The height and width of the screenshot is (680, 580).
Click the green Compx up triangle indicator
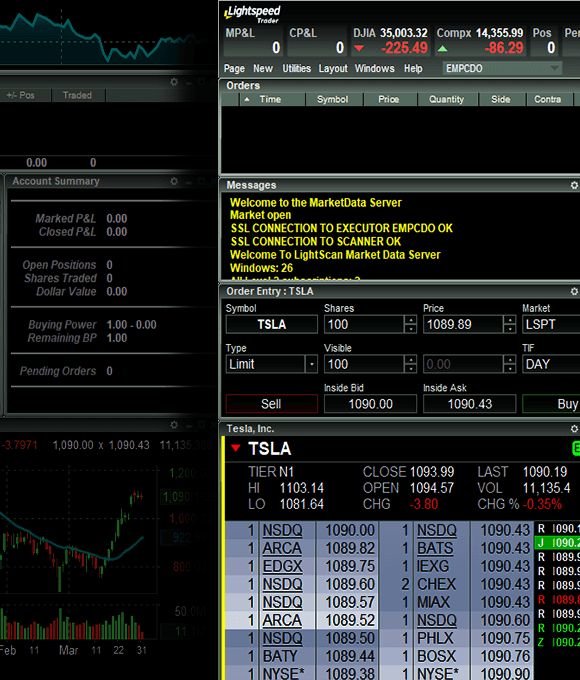(x=442, y=49)
